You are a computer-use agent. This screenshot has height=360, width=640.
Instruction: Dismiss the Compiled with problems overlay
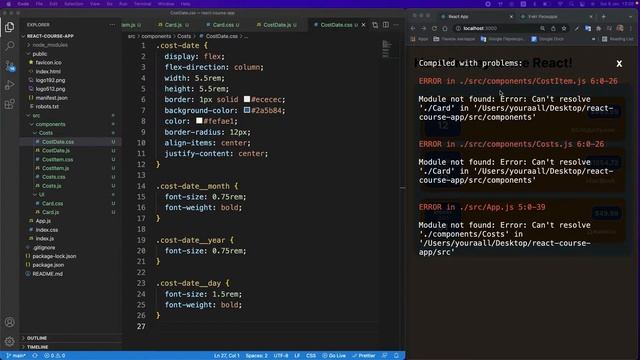pos(619,64)
